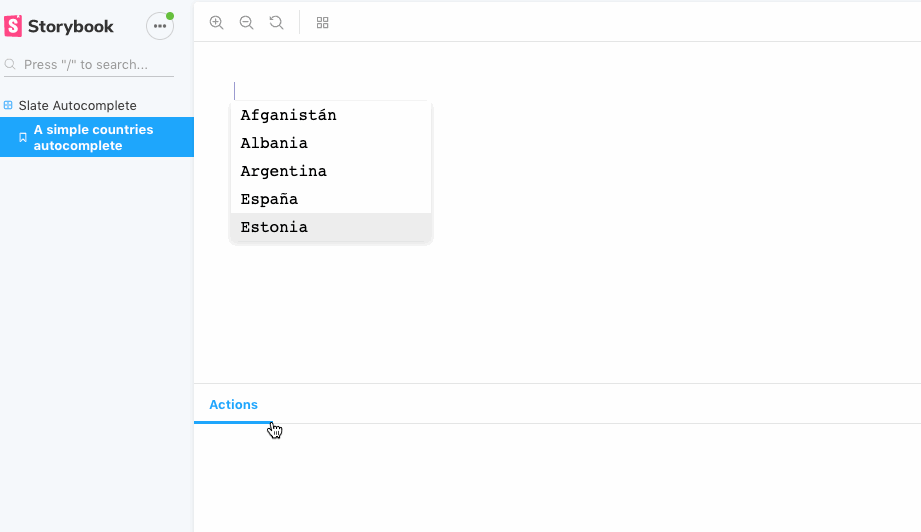Select the simple countries autocomplete story

click(93, 137)
